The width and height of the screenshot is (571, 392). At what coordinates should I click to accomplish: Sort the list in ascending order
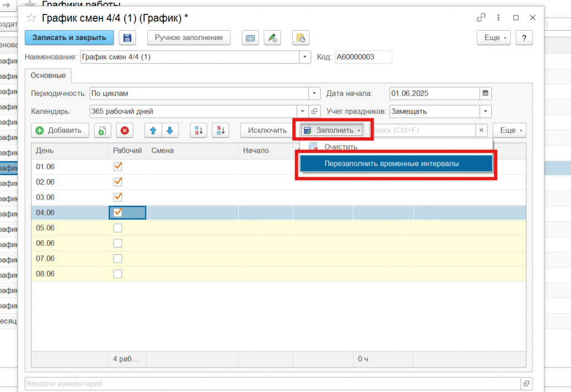pyautogui.click(x=199, y=130)
